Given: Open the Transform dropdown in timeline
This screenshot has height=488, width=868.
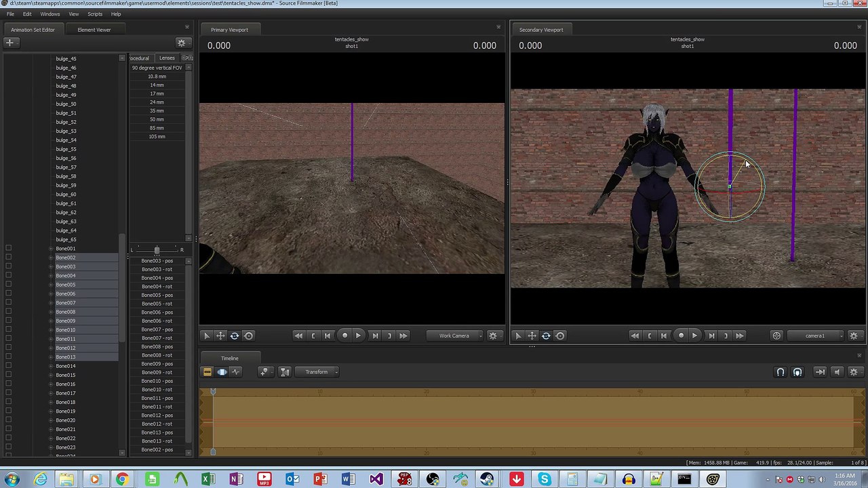Looking at the screenshot, I should (x=317, y=372).
